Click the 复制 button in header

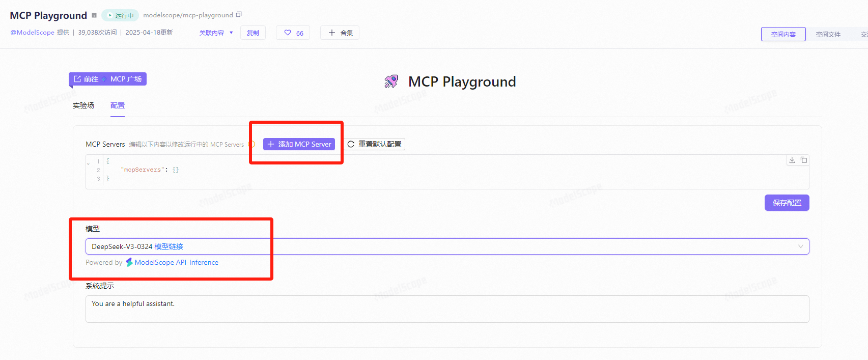click(x=253, y=33)
